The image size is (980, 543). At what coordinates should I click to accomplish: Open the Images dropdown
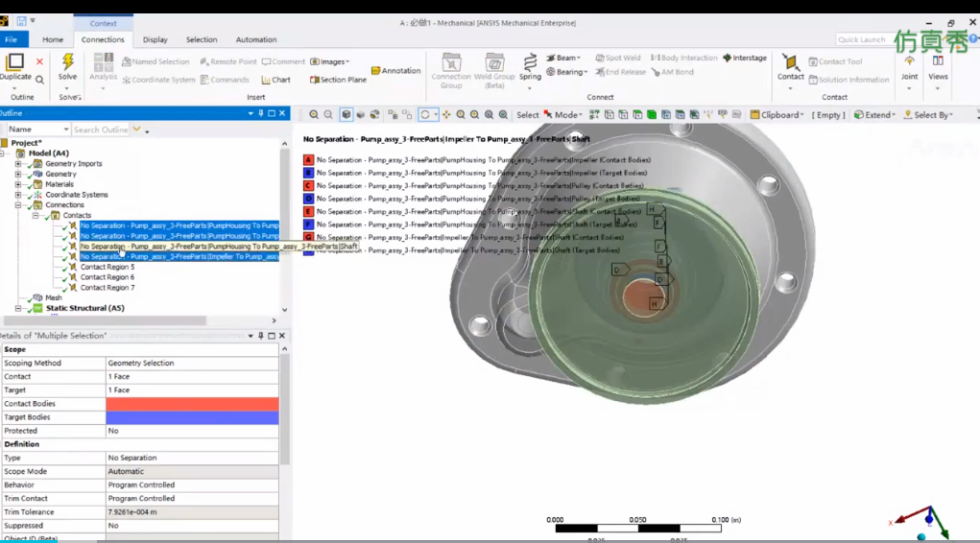tap(330, 61)
